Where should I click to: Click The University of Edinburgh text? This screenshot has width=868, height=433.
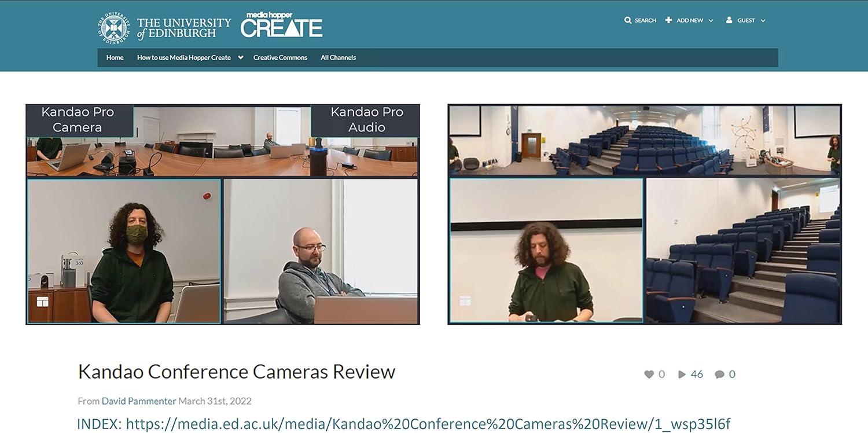(183, 28)
